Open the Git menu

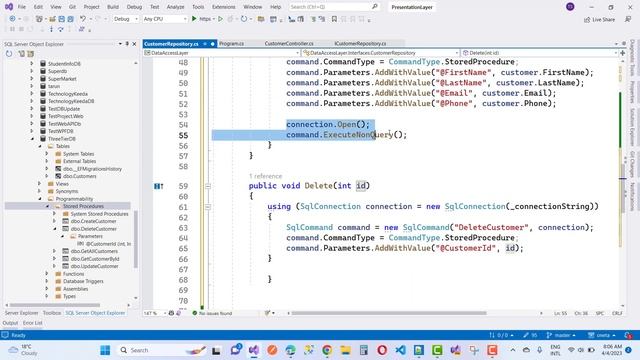coord(72,7)
